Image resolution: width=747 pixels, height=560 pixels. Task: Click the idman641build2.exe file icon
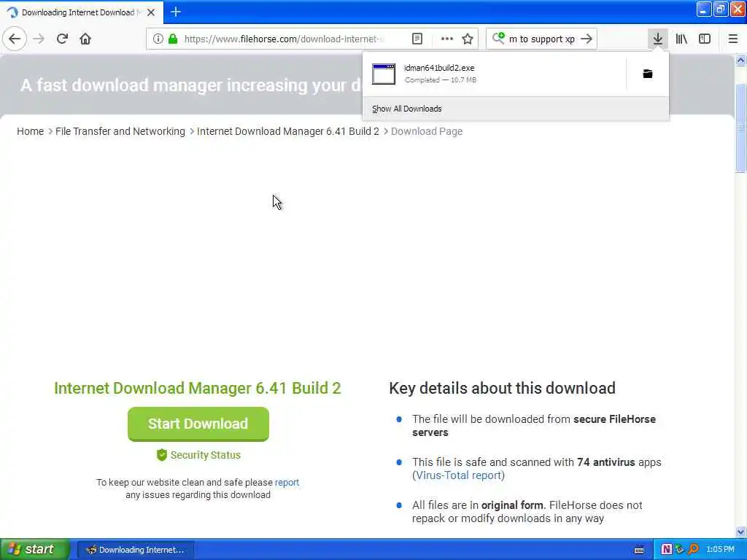(384, 74)
